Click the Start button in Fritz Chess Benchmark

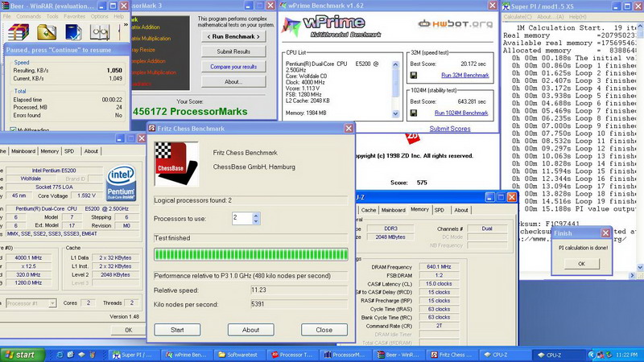click(x=177, y=330)
